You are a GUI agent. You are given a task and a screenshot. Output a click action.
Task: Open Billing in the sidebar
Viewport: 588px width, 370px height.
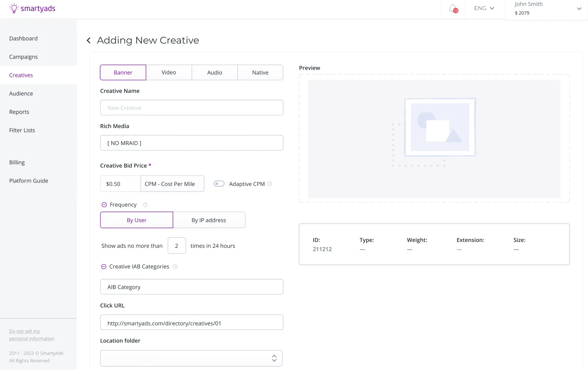[17, 163]
